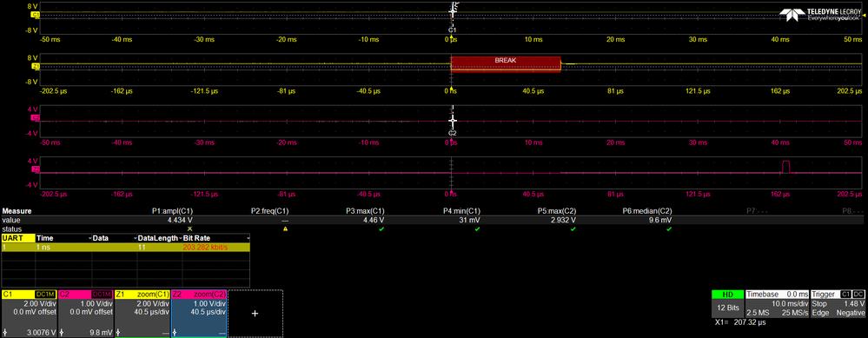Click the DataLength value 11
The width and height of the screenshot is (868, 338).
click(x=141, y=248)
